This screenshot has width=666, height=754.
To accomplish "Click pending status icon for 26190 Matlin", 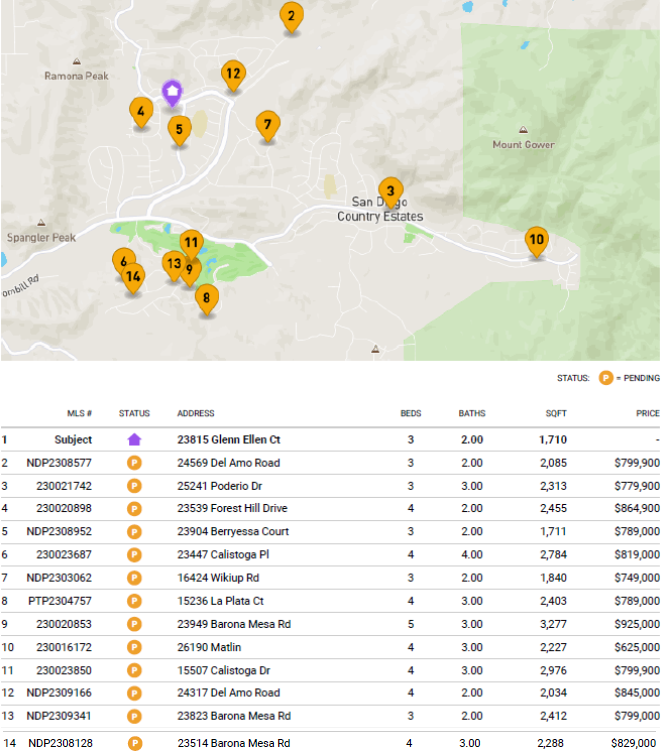I will coord(134,647).
